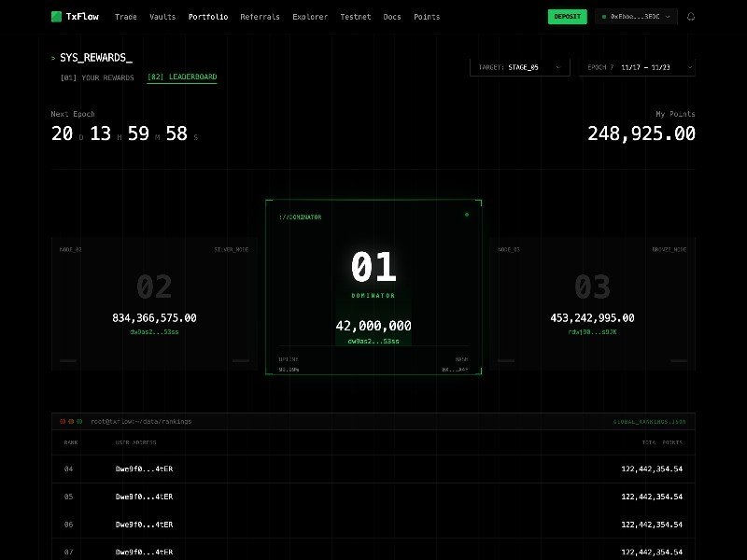Click the green connection square in the wallet pill
747x560 pixels.
[605, 16]
